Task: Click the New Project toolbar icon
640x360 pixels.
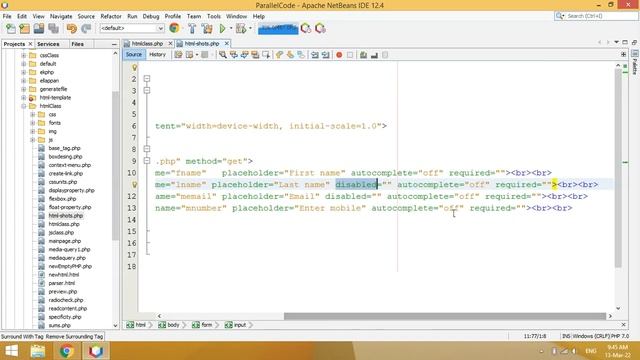Action: 24,29
